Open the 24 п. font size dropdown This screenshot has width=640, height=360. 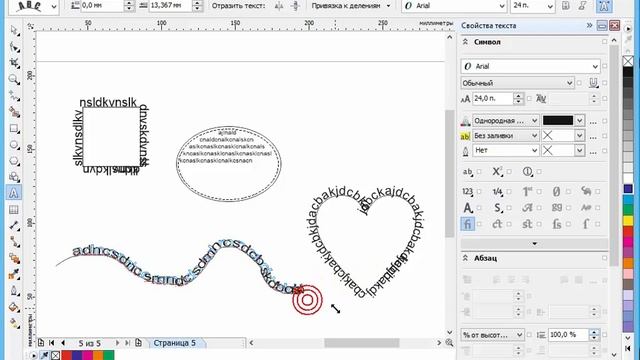[x=550, y=6]
